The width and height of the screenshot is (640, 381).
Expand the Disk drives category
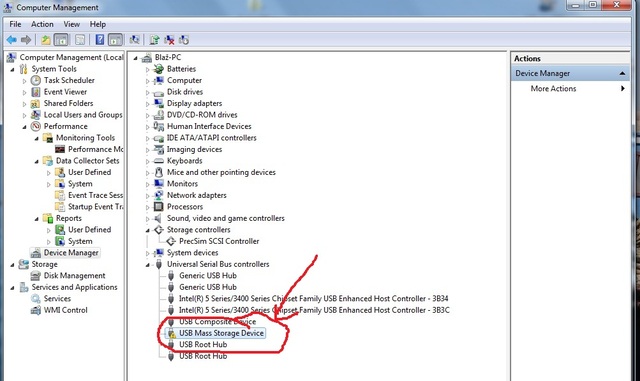(x=148, y=93)
